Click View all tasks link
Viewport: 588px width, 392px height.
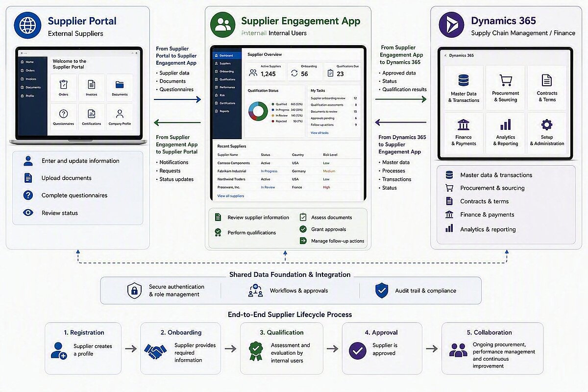tap(319, 133)
